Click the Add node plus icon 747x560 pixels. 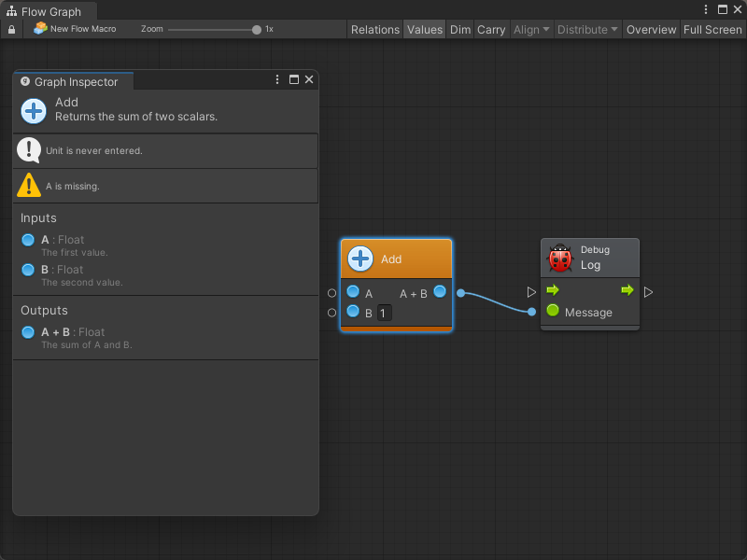click(x=360, y=259)
